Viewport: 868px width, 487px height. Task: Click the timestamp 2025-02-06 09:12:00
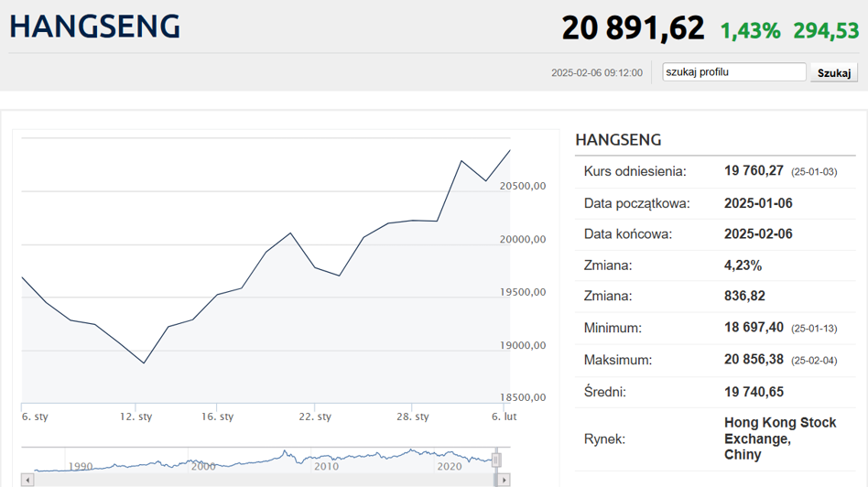tap(597, 72)
